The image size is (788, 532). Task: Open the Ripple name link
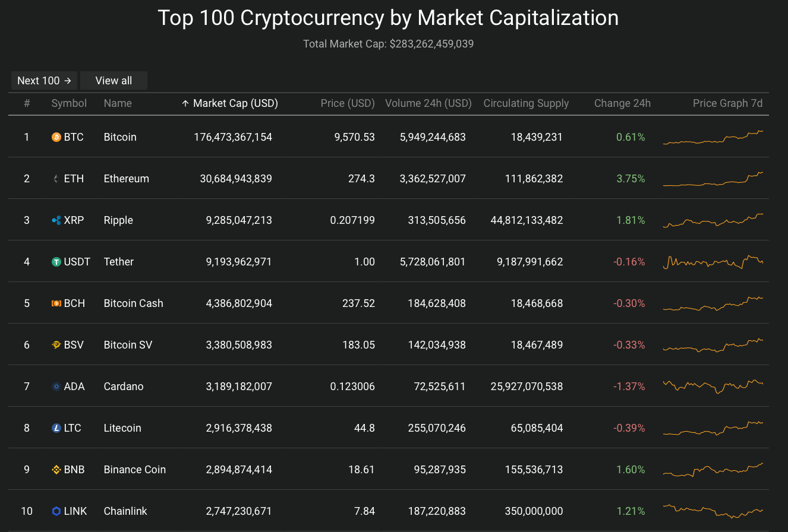click(x=118, y=220)
